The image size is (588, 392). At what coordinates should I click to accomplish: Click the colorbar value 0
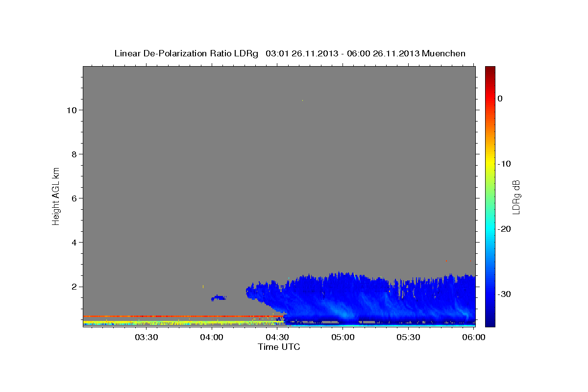pos(500,98)
